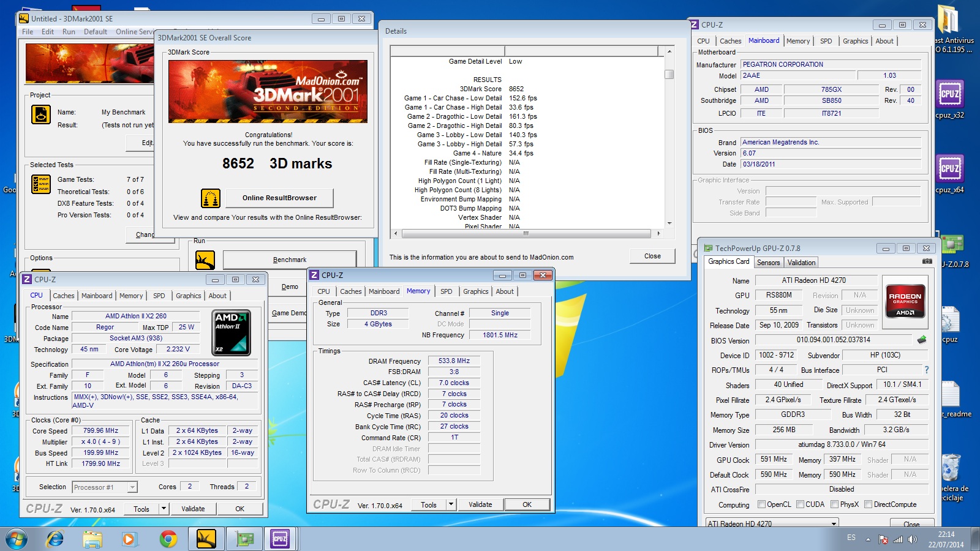This screenshot has height=551, width=980.
Task: Open Windows Explorer from the taskbar
Action: point(92,539)
